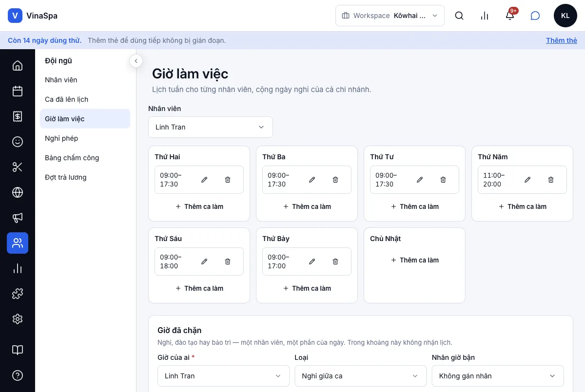Open the KL user avatar menu

coord(565,16)
